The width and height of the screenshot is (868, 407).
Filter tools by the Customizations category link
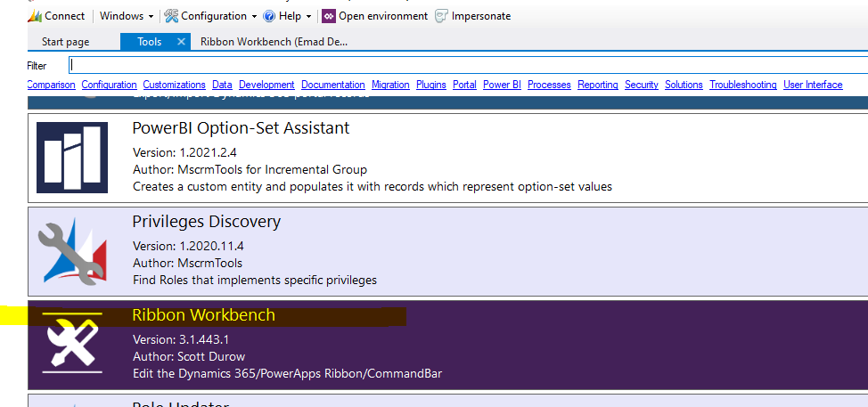[175, 85]
